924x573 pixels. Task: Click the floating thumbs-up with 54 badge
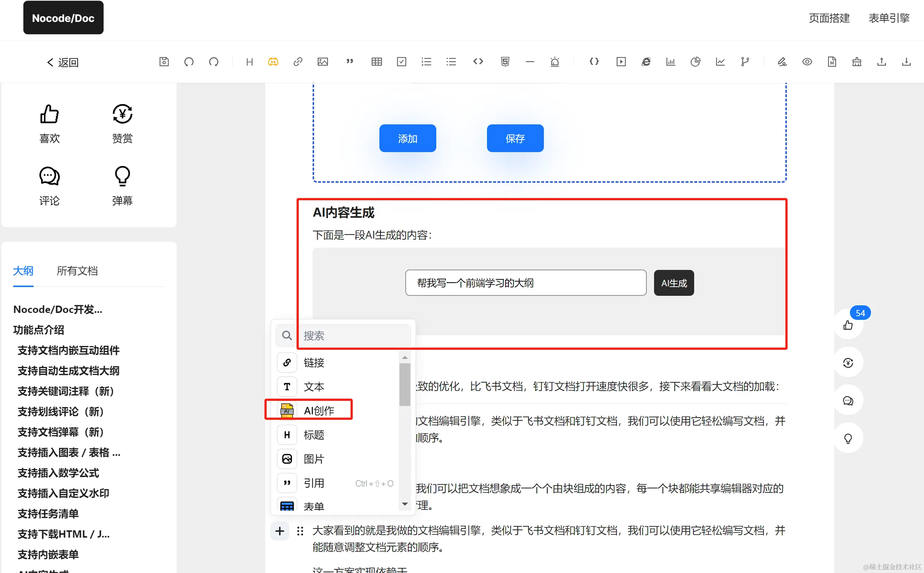pos(848,325)
